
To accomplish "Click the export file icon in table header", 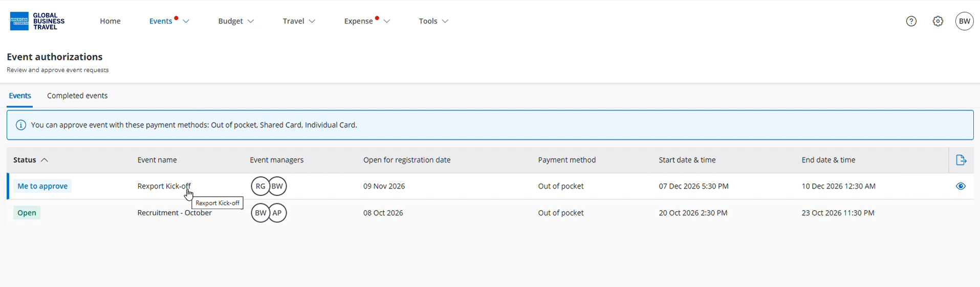I will pos(961,160).
